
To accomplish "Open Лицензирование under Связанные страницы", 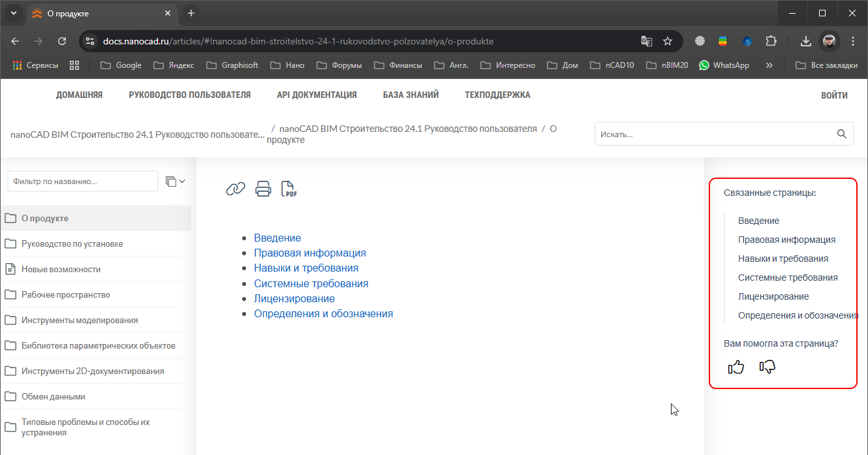I will pos(773,296).
